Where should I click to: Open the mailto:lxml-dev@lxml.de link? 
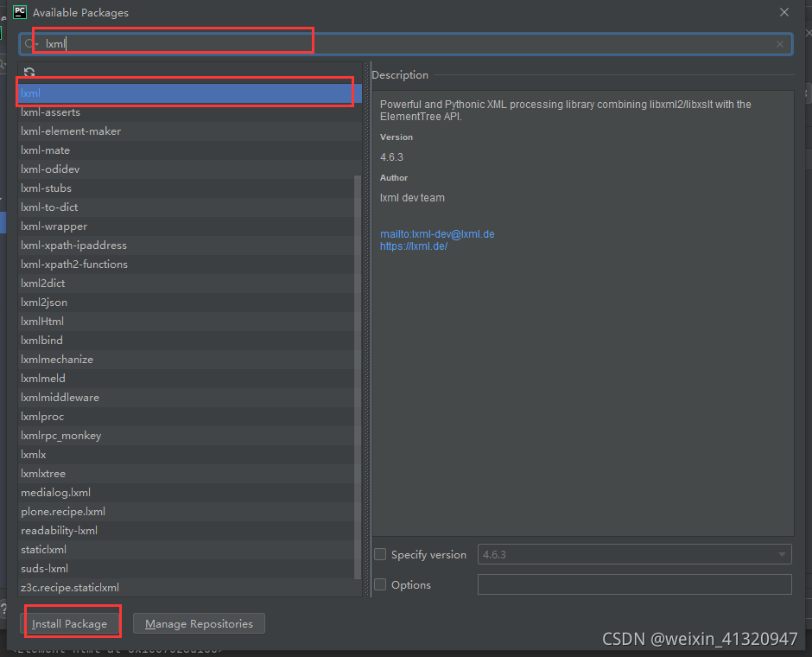point(437,233)
